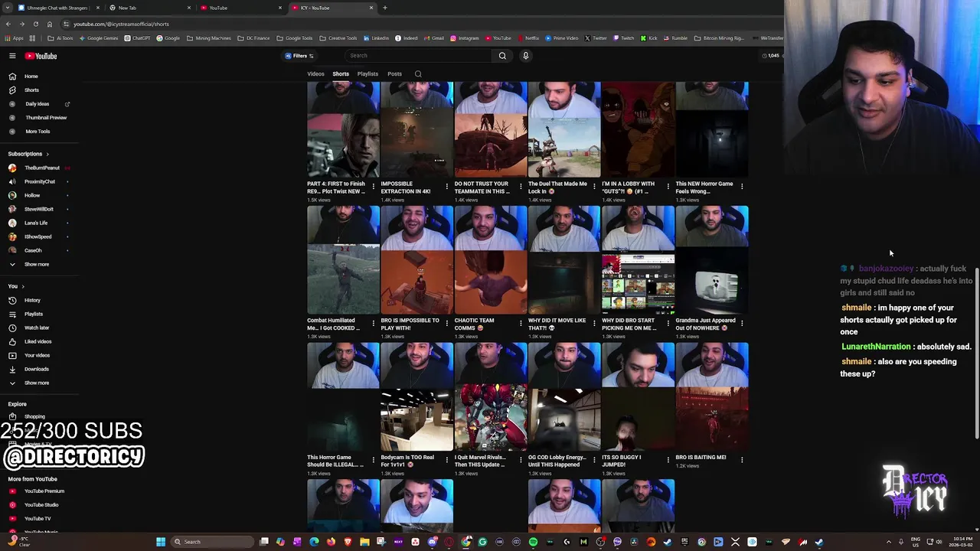
Task: Open Liked videos
Action: point(38,341)
